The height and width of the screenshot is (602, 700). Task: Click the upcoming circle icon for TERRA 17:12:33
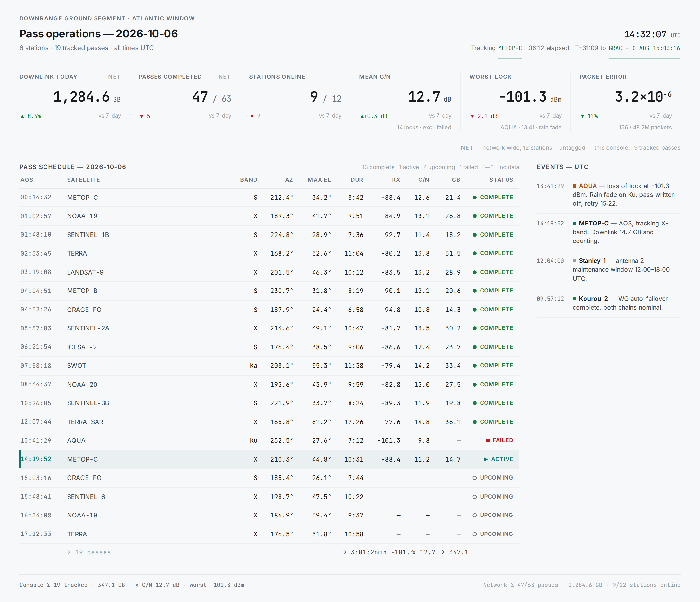click(x=475, y=534)
